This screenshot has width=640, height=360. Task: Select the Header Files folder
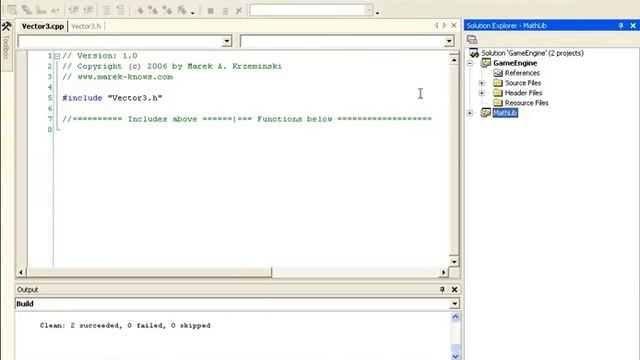coord(524,93)
